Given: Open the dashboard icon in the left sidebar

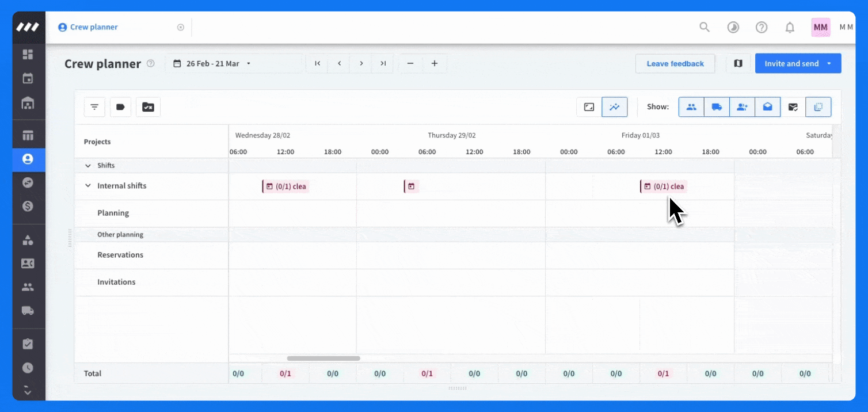Looking at the screenshot, I should [x=28, y=55].
